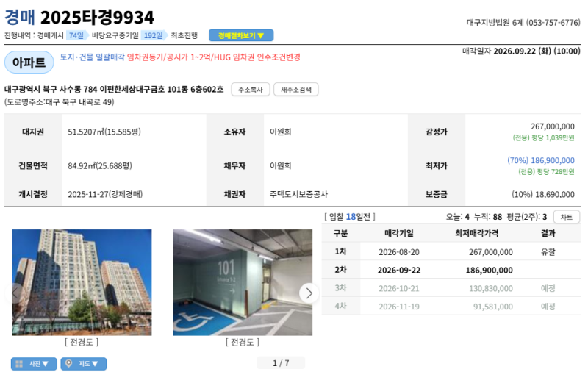Click 대지권 value 51.5207㎡(15.585평)
588x383 pixels.
[x=104, y=132]
